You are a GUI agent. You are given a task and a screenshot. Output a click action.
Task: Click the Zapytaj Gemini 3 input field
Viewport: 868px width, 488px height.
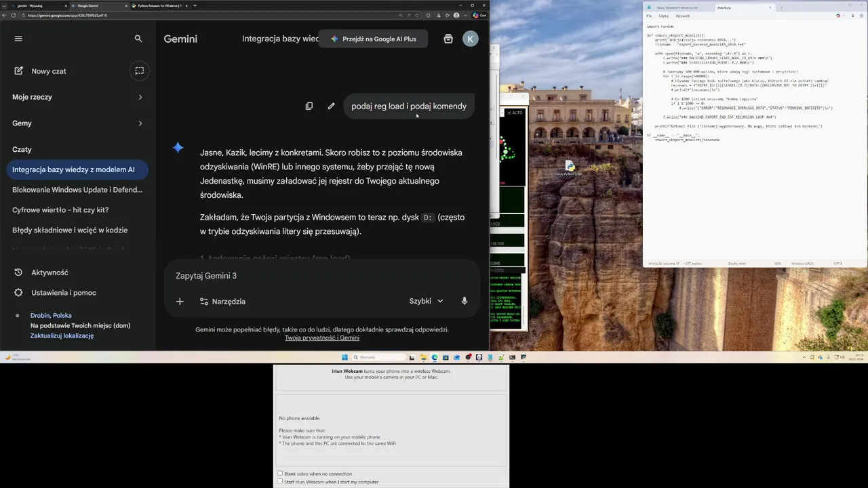322,276
